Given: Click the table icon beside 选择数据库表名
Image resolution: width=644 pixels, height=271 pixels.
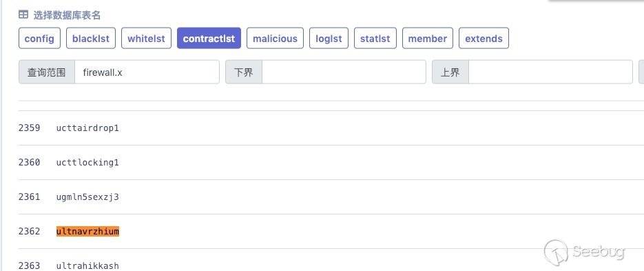Looking at the screenshot, I should point(23,14).
